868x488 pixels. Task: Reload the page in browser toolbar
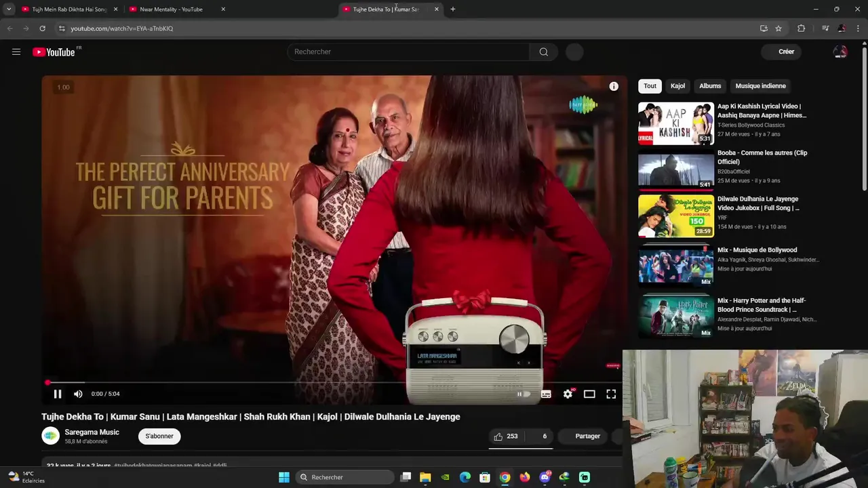tap(42, 28)
